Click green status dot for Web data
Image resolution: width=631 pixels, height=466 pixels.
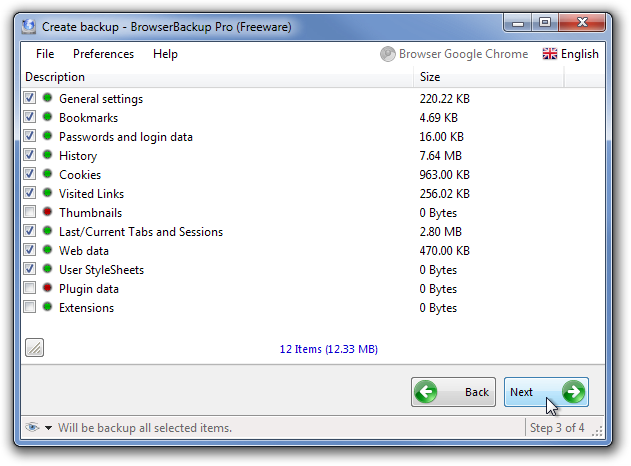click(47, 249)
